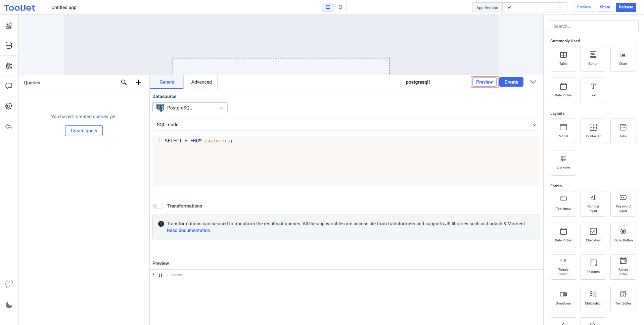Click the search queries magnifier icon

point(124,82)
